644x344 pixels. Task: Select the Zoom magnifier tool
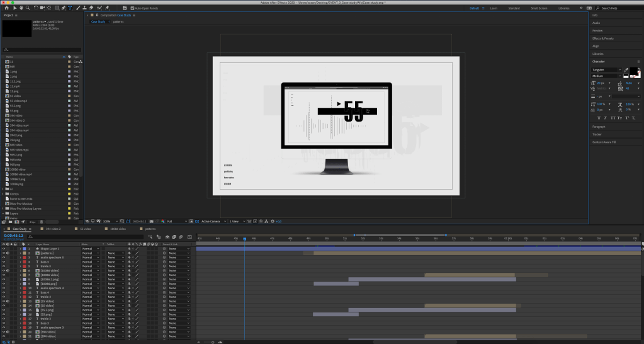28,8
